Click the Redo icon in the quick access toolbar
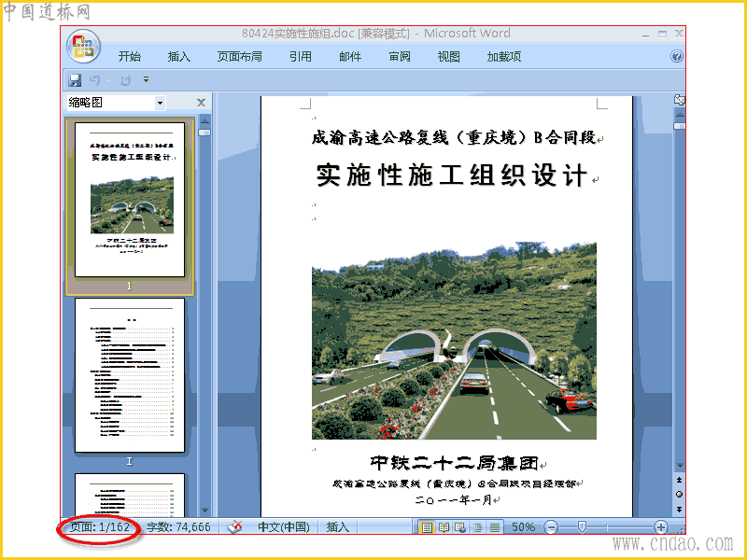Screen dimensions: 747x560 tap(126, 80)
